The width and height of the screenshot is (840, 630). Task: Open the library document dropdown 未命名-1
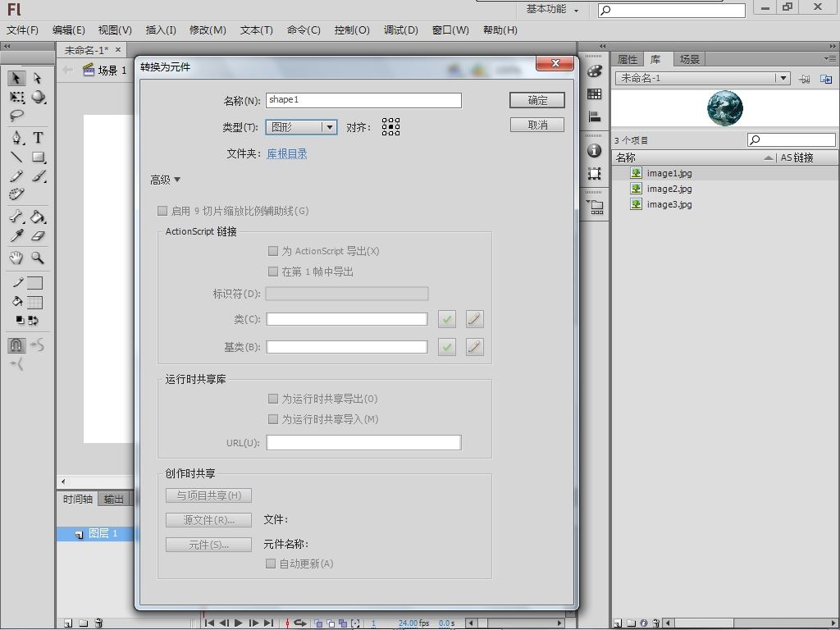point(702,78)
